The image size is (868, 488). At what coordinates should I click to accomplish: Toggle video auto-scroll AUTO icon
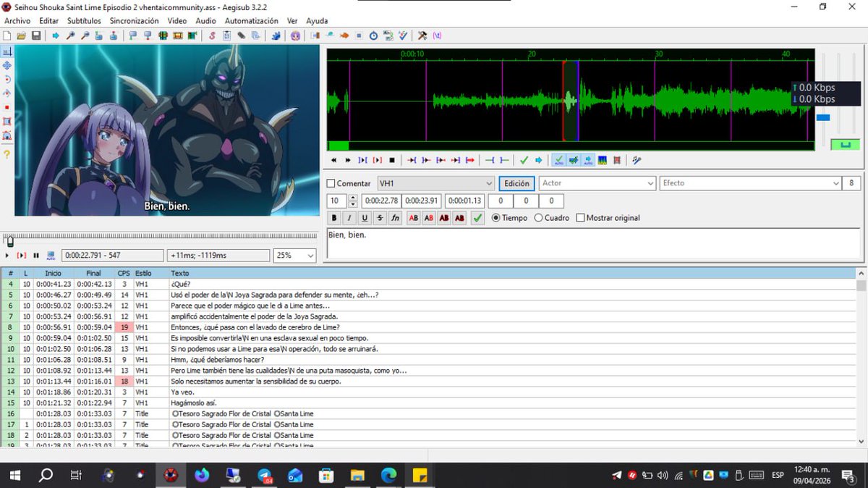pyautogui.click(x=51, y=256)
